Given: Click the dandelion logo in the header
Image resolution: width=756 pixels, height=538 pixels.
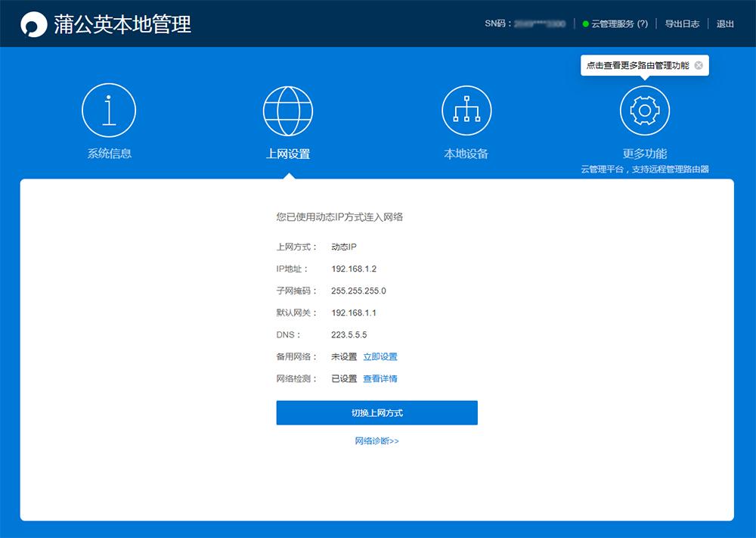Looking at the screenshot, I should (32, 23).
